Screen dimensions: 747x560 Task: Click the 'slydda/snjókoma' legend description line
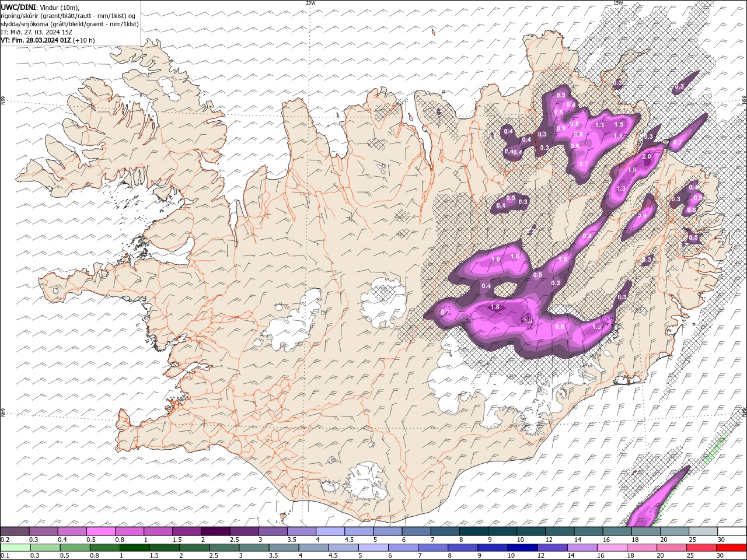(69, 24)
